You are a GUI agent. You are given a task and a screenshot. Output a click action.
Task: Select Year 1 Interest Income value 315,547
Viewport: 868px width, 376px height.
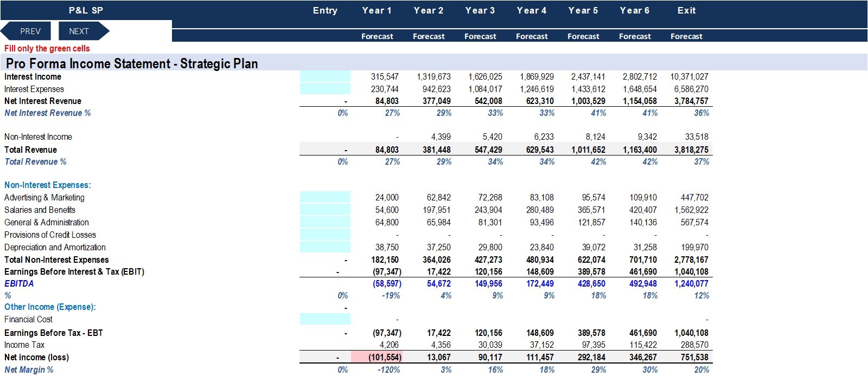pos(385,77)
